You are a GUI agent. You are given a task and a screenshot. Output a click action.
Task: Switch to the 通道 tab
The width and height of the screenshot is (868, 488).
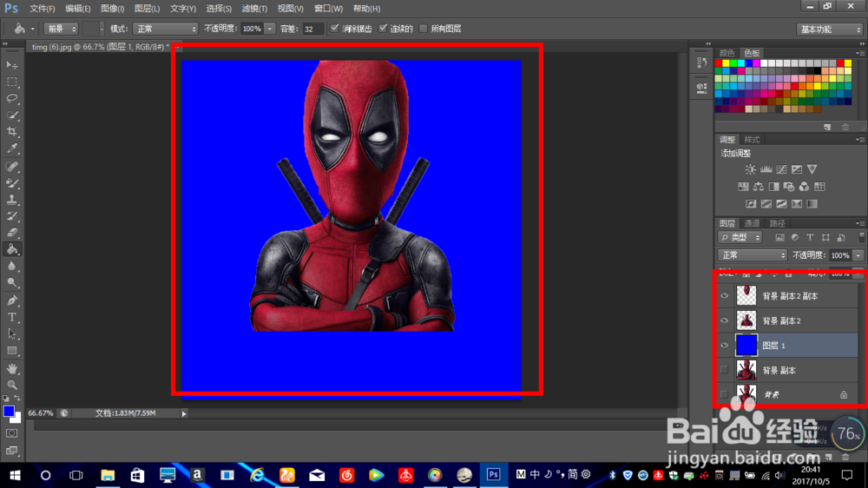pos(752,223)
